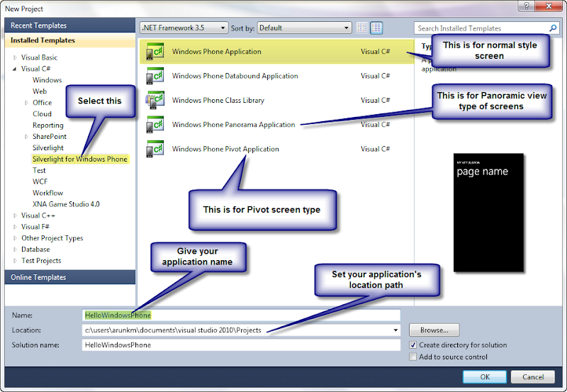
Task: Click the Windows Phone Databound Application icon
Action: pos(155,76)
